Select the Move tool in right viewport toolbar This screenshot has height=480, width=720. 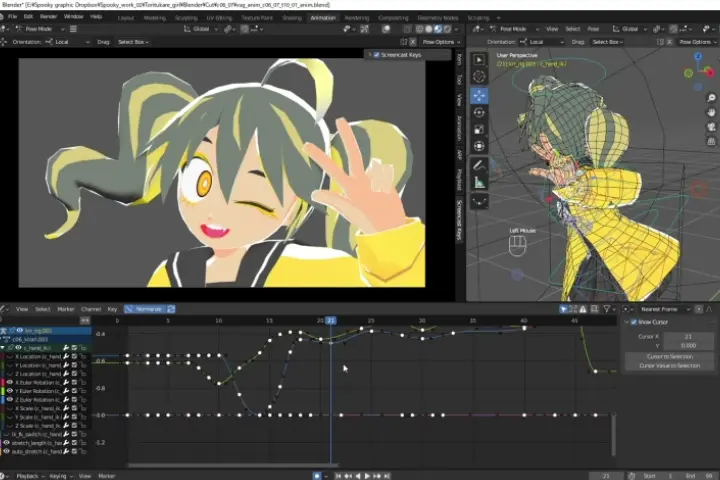479,96
